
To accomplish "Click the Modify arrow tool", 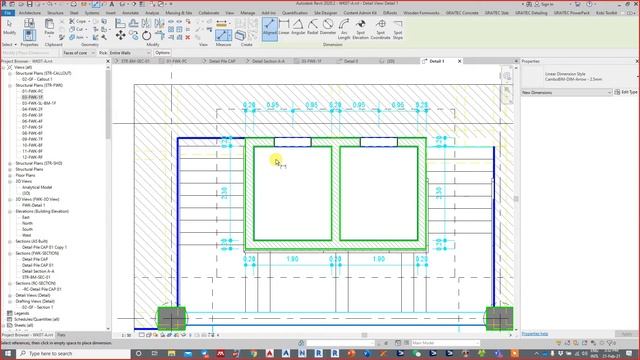I will coord(9,27).
